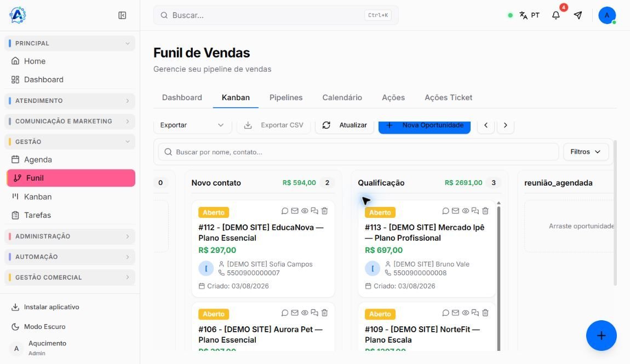
Task: Click the Exportar CSV button
Action: [x=273, y=125]
